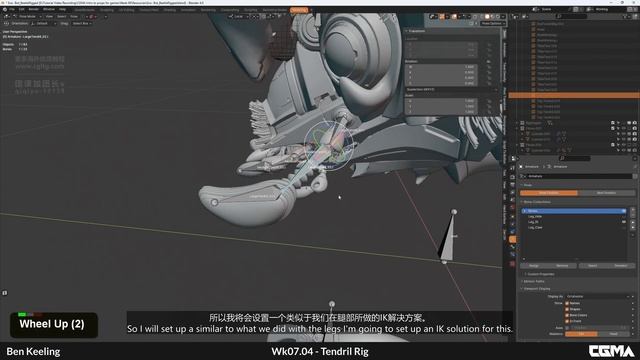Click the Armature name field
The width and height of the screenshot is (640, 360).
pyautogui.click(x=579, y=176)
